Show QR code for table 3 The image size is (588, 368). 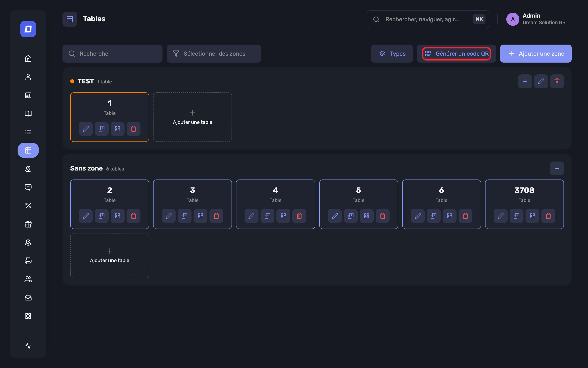pyautogui.click(x=200, y=216)
